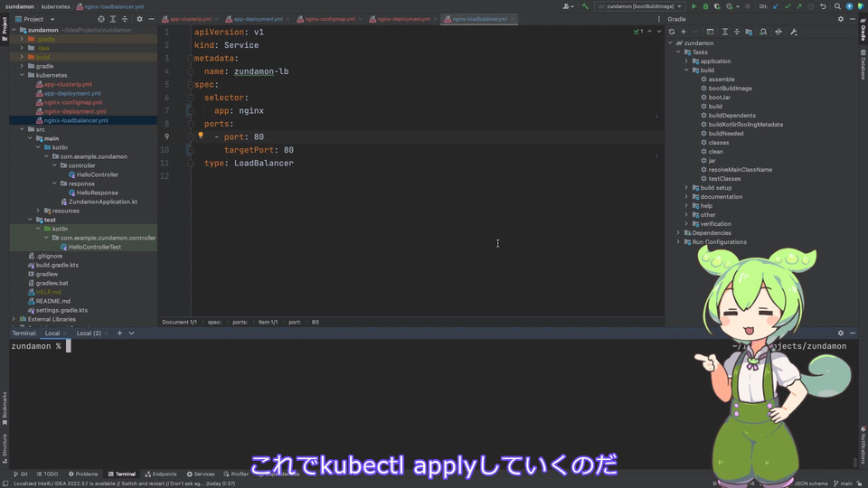Image resolution: width=868 pixels, height=488 pixels.
Task: Click the main branch widget in status bar
Action: pyautogui.click(x=843, y=483)
